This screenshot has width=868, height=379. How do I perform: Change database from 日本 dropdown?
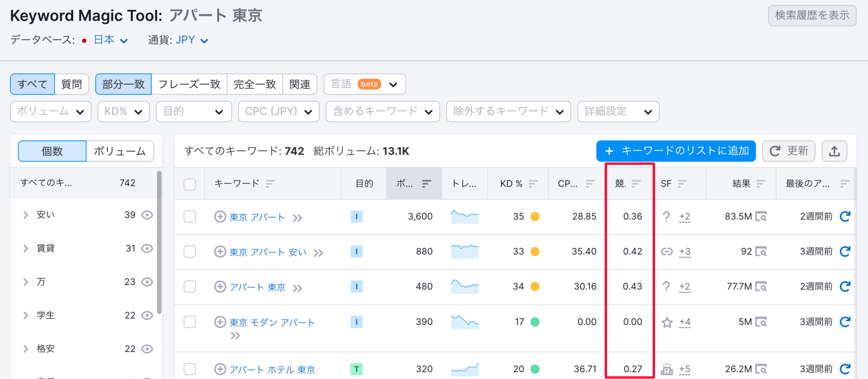111,40
